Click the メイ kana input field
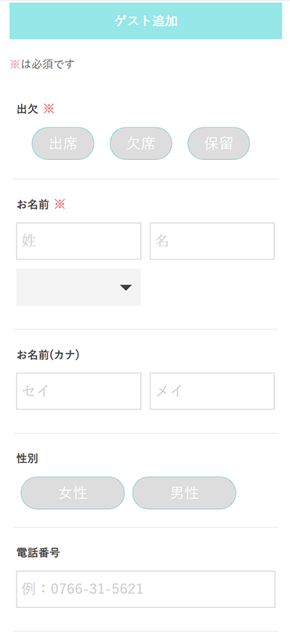Viewport: 290px width, 644px height. [212, 391]
